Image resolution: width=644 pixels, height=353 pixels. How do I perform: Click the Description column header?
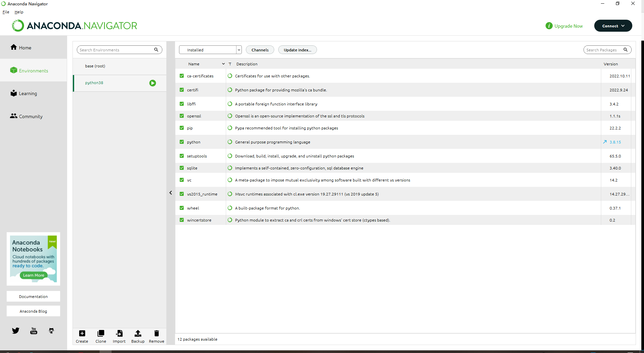pyautogui.click(x=247, y=64)
